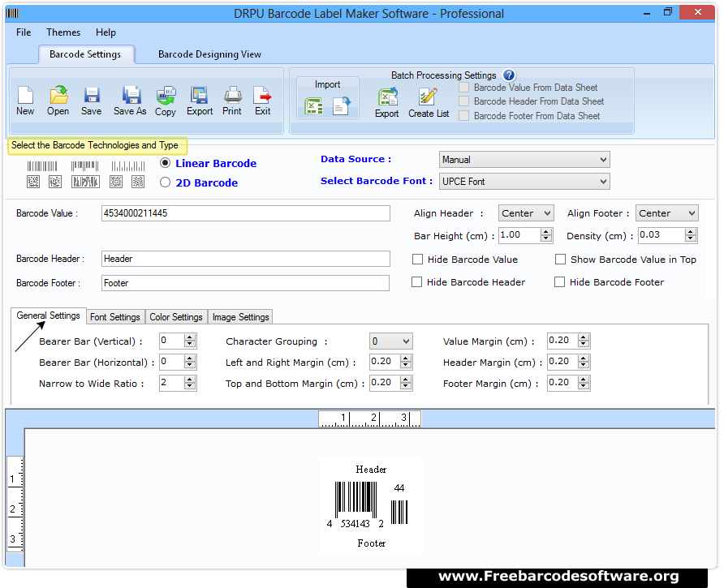724x588 pixels.
Task: Open Align Header dropdown
Action: 526,213
